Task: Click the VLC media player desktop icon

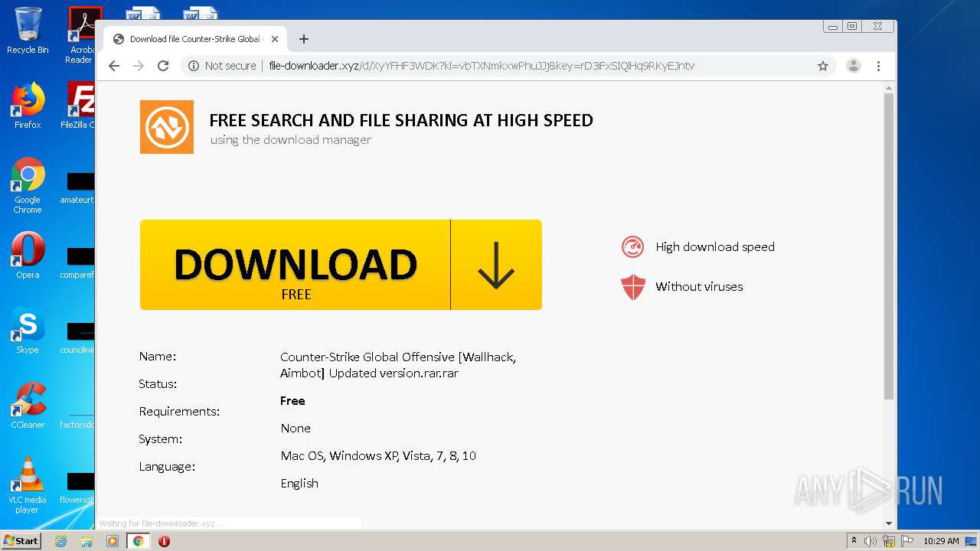Action: coord(28,485)
